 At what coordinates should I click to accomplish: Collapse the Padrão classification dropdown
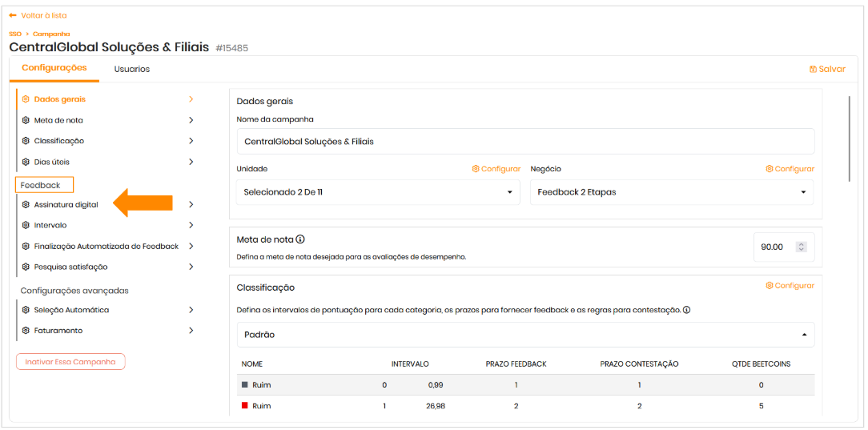(x=803, y=335)
